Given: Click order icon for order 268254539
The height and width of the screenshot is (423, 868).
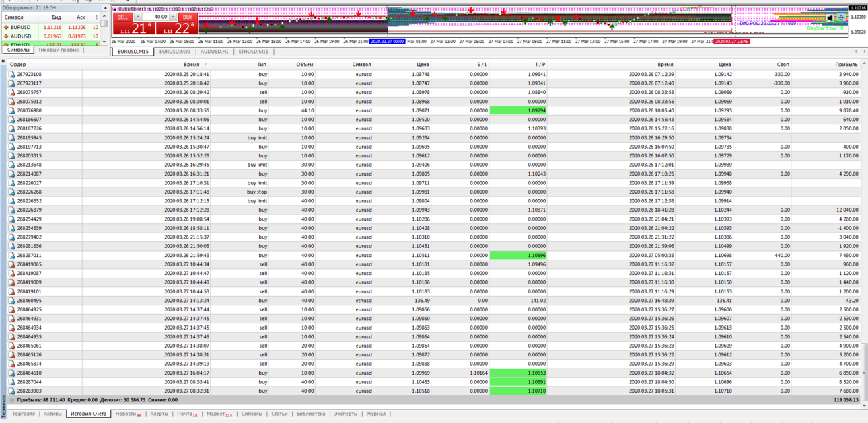Looking at the screenshot, I should (11, 228).
